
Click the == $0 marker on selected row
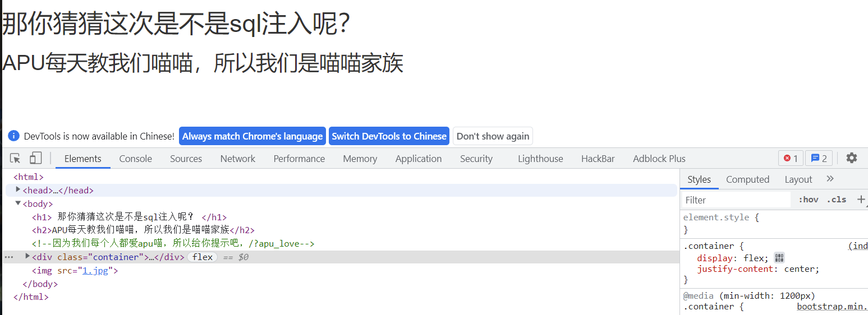[236, 257]
